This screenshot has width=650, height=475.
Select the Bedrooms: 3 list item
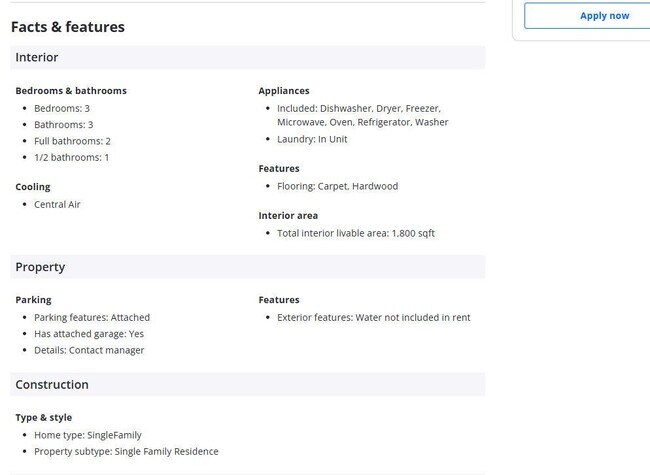[62, 109]
